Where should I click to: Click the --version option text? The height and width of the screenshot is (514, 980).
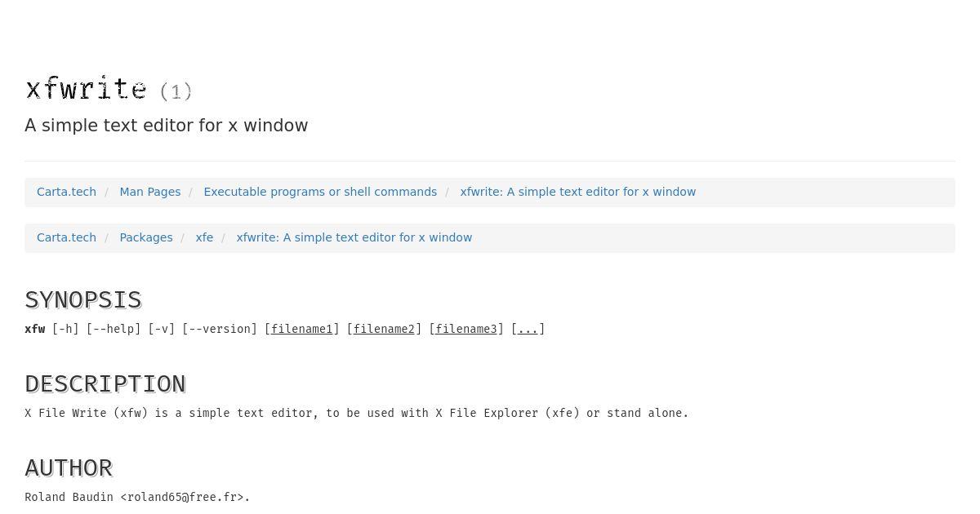[220, 329]
